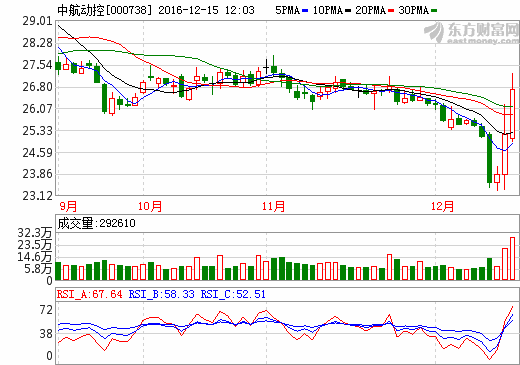Click the RSI_C:52.51 indicator label

point(233,294)
